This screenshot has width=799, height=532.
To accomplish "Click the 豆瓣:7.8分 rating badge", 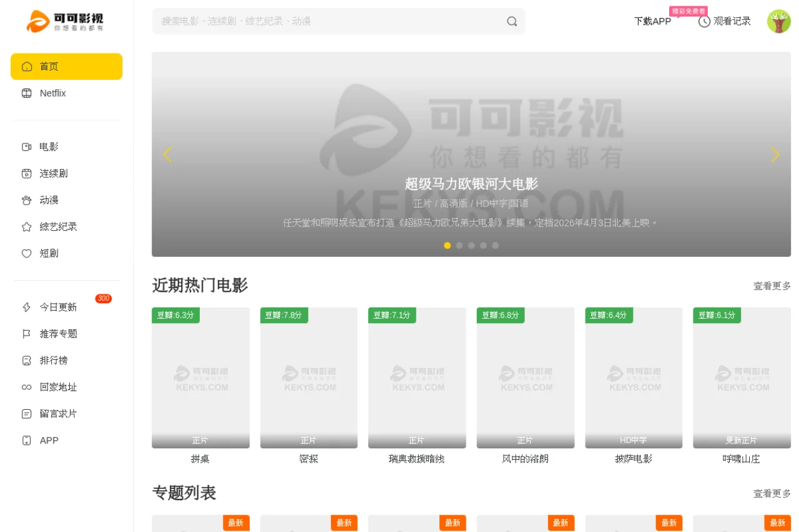I will [284, 316].
